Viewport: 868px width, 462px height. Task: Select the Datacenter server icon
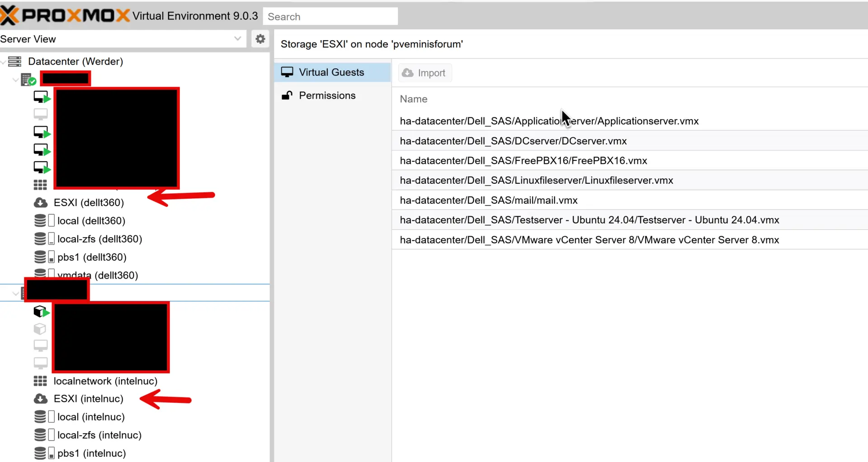(15, 61)
